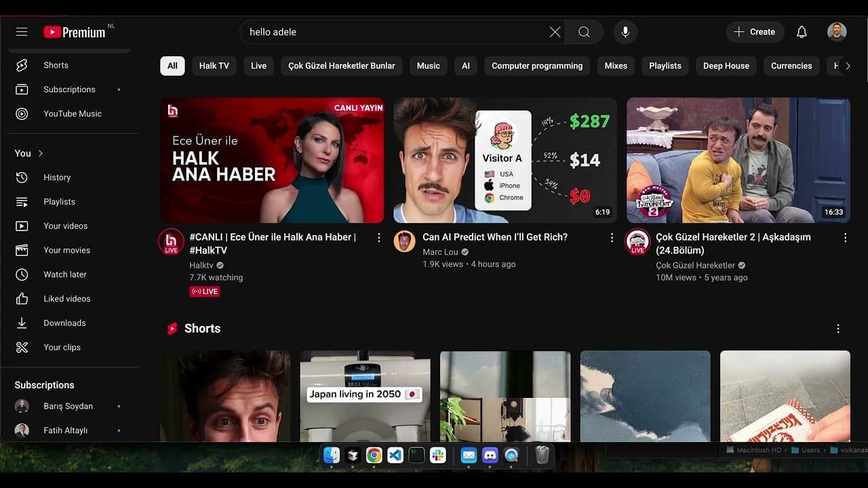Viewport: 868px width, 488px height.
Task: Click the magnifier search button
Action: (x=584, y=32)
